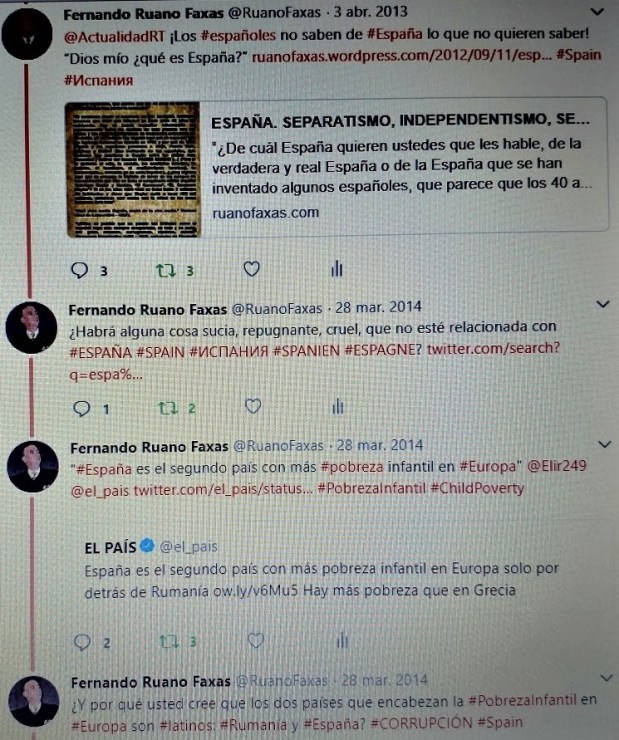Like the tweet with the ruanofaxas.com link card
Image resolution: width=619 pixels, height=740 pixels.
tap(251, 269)
